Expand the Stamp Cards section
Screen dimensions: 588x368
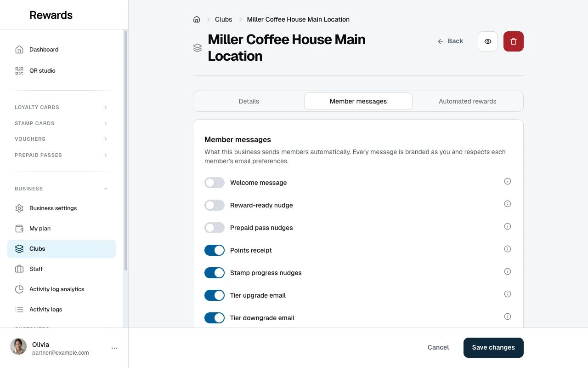(x=62, y=123)
